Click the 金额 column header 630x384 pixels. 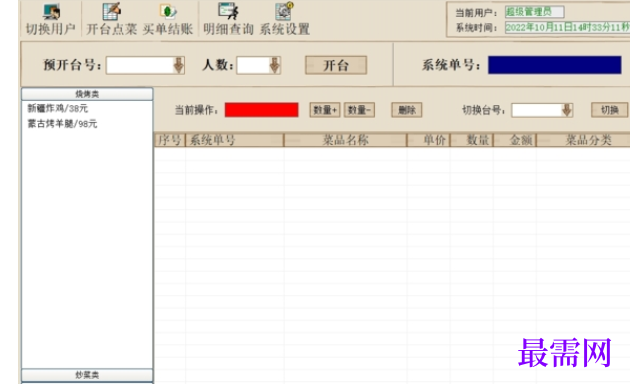point(515,140)
